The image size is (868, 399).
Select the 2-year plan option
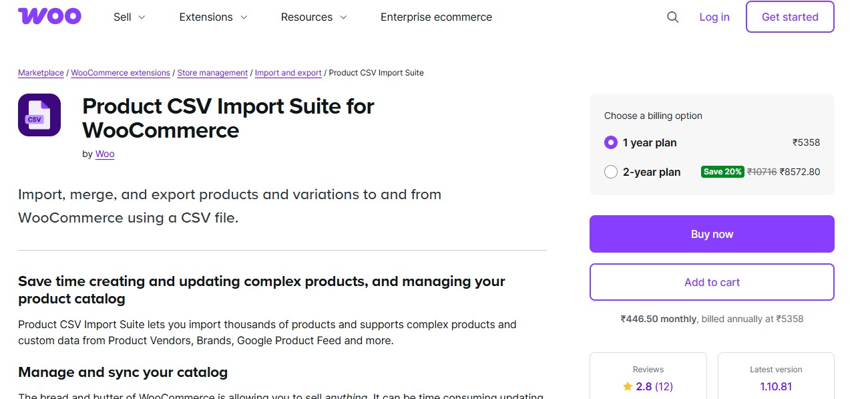point(610,172)
